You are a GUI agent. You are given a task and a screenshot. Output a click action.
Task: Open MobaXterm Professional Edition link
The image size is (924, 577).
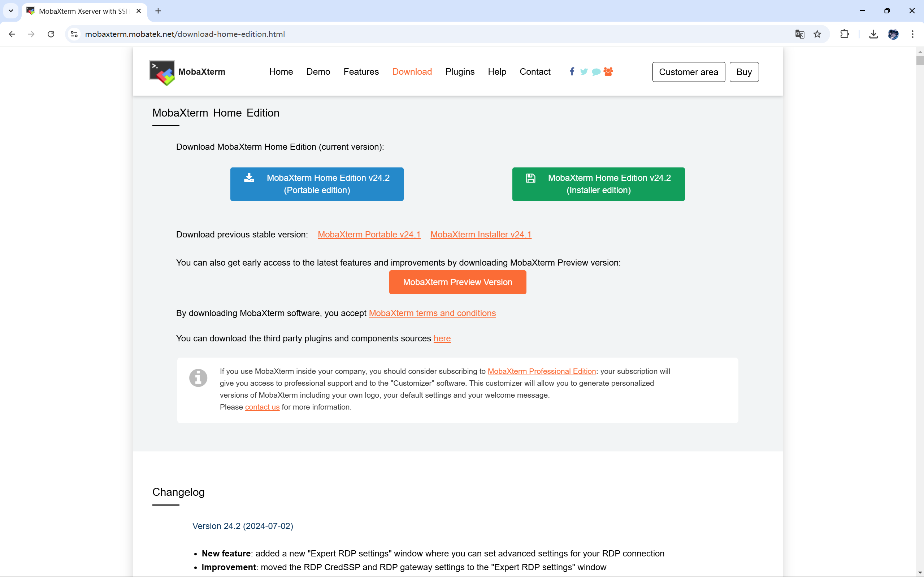(x=541, y=371)
